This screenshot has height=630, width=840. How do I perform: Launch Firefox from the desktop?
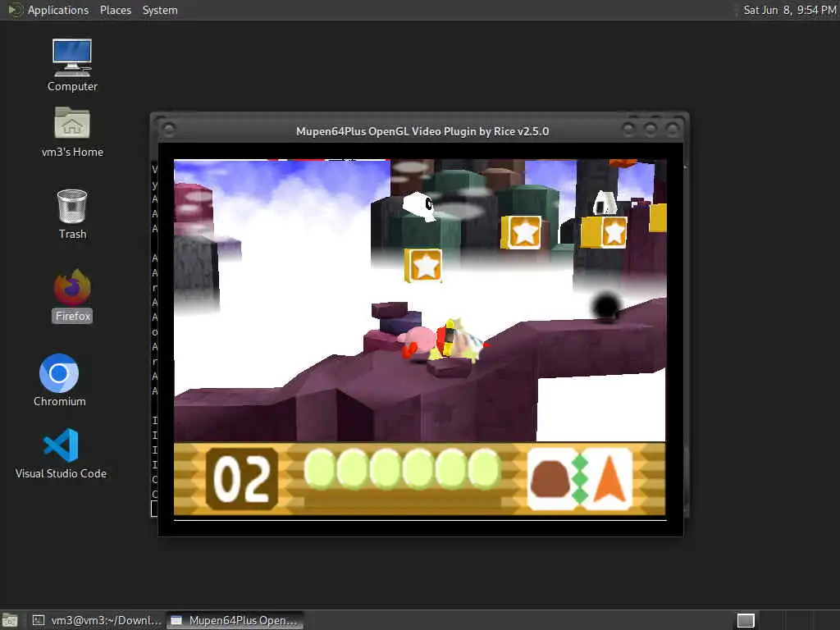coord(72,295)
